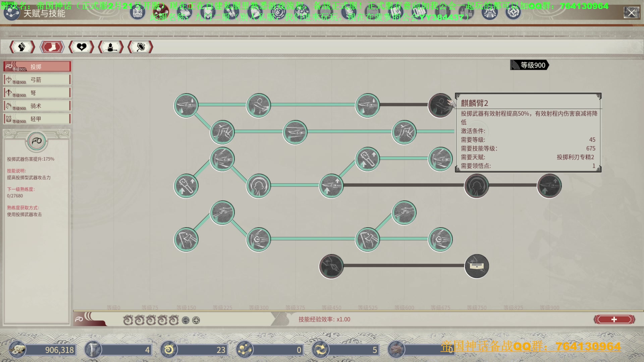The image size is (644, 362).
Task: Select the locked javelin node at 等级900
Action: point(549,186)
